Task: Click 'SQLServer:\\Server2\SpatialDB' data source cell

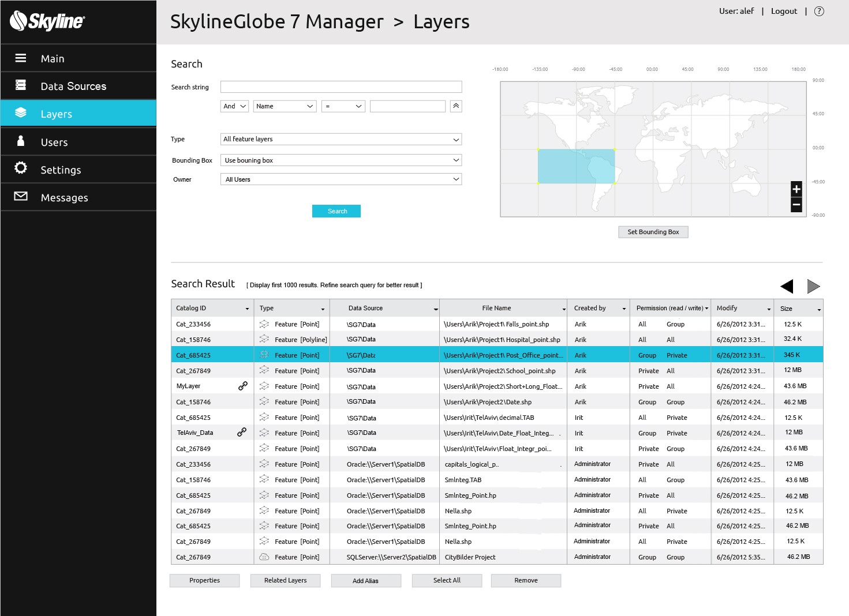Action: pos(391,557)
